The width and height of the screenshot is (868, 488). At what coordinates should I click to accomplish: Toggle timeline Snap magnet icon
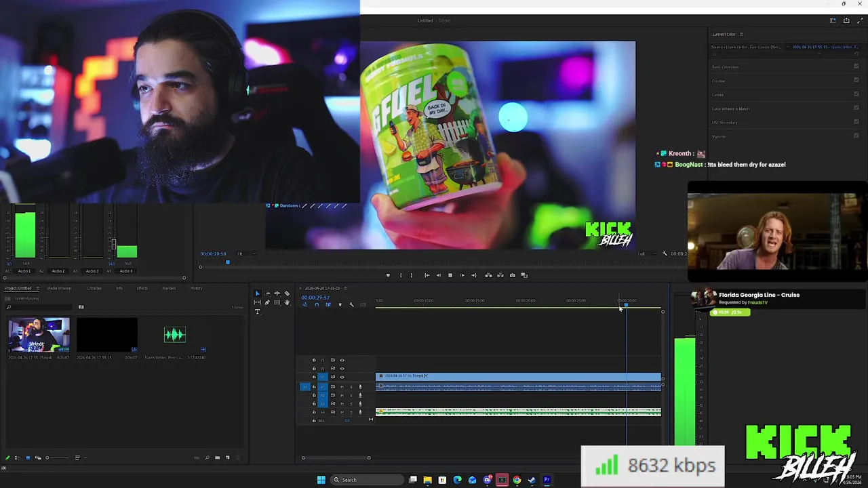pyautogui.click(x=317, y=305)
